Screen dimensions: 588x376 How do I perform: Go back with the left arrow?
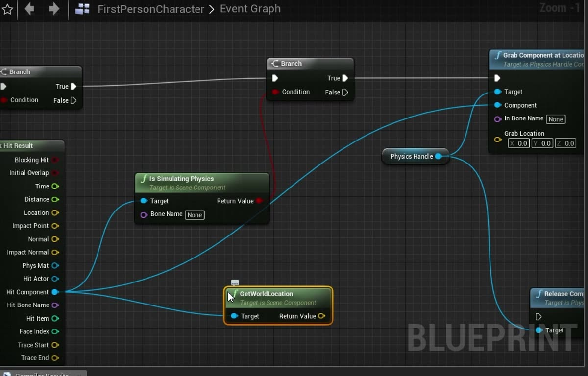29,9
